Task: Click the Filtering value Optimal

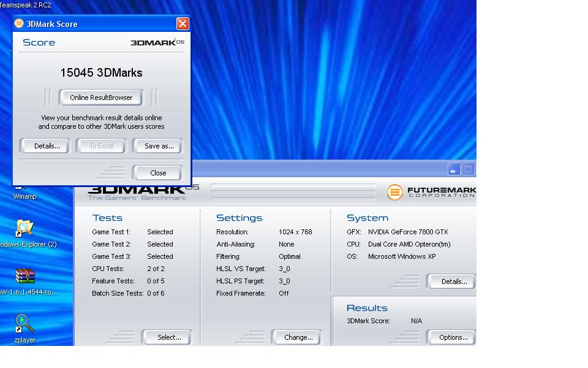Action: 290,256
